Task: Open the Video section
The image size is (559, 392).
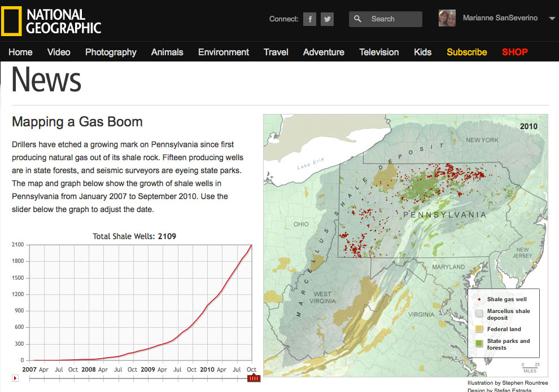Action: (x=59, y=52)
